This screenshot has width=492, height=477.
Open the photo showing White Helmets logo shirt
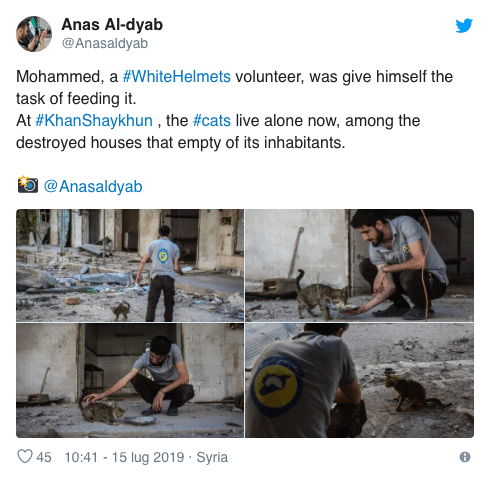(x=360, y=380)
